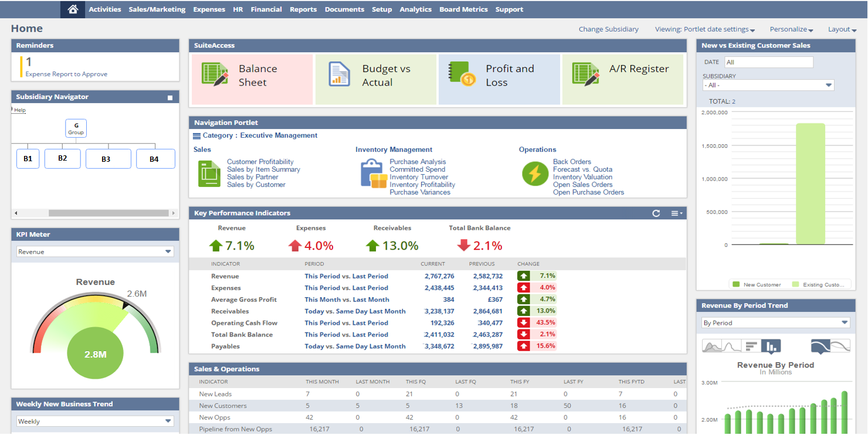Switch revenue trend chart to area view

712,346
